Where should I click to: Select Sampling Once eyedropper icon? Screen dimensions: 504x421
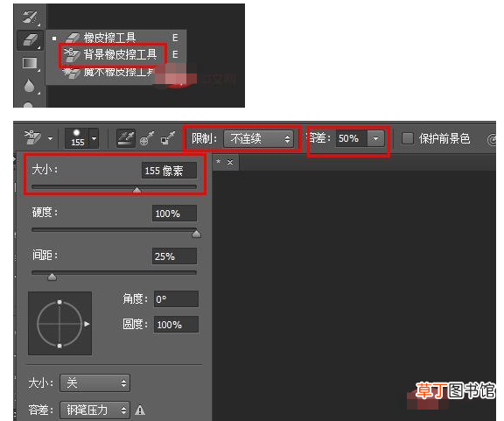click(x=147, y=138)
